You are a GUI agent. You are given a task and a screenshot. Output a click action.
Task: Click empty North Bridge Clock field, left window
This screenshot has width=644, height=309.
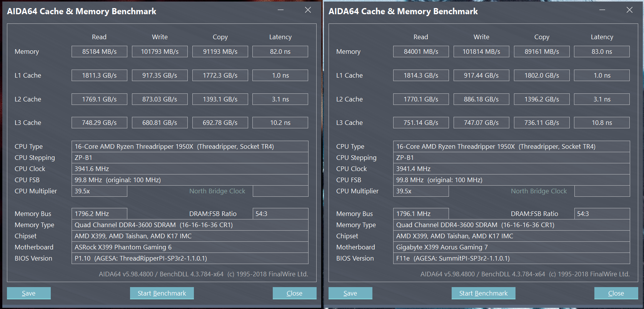coord(280,191)
